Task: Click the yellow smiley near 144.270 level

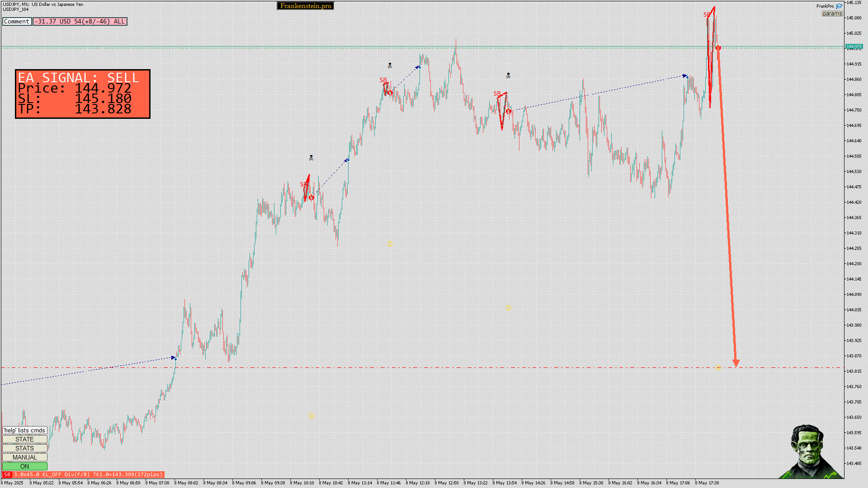Action: point(390,244)
